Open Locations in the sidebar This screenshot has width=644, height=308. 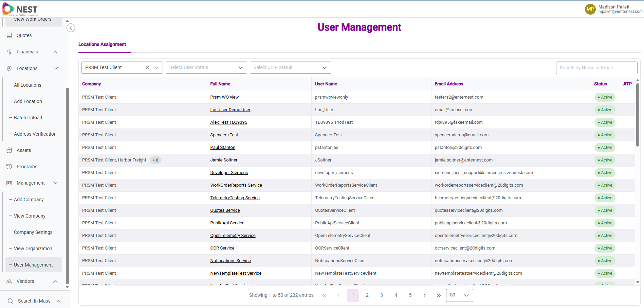point(27,68)
